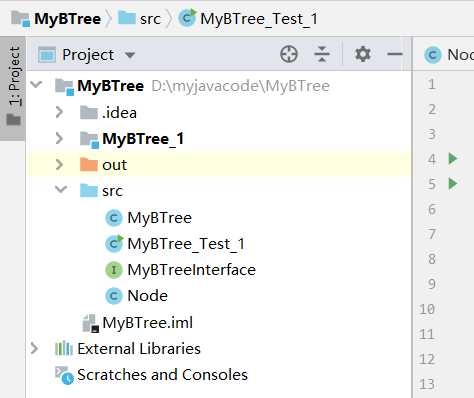The width and height of the screenshot is (474, 398).
Task: Click the run gutter arrow on line 5
Action: tap(453, 184)
